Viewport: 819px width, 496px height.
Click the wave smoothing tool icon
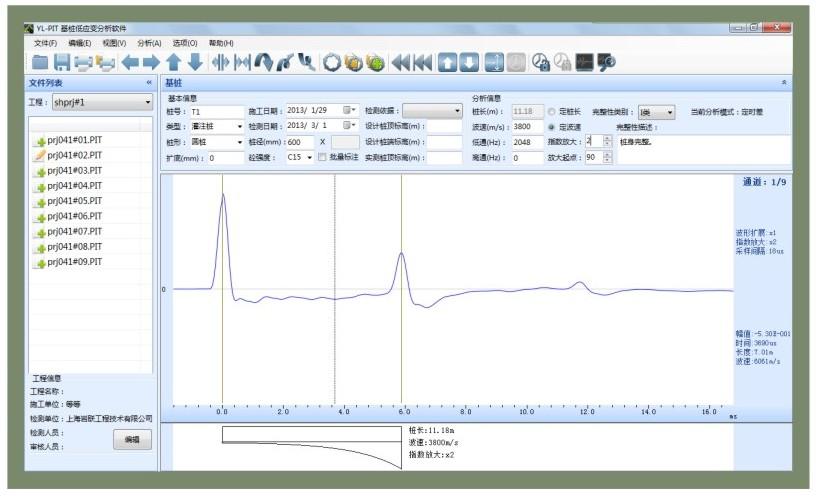coord(285,63)
